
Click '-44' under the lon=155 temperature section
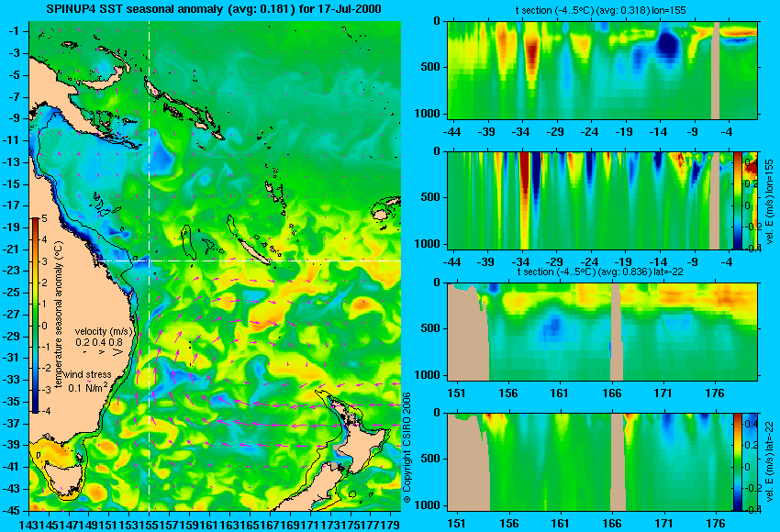coord(451,132)
